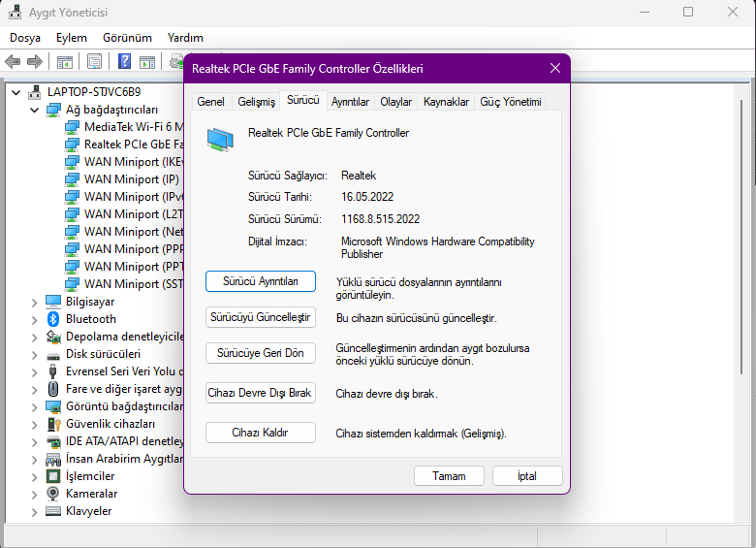Viewport: 756px width, 548px height.
Task: Click driver date text 16.05.2022
Action: click(367, 197)
